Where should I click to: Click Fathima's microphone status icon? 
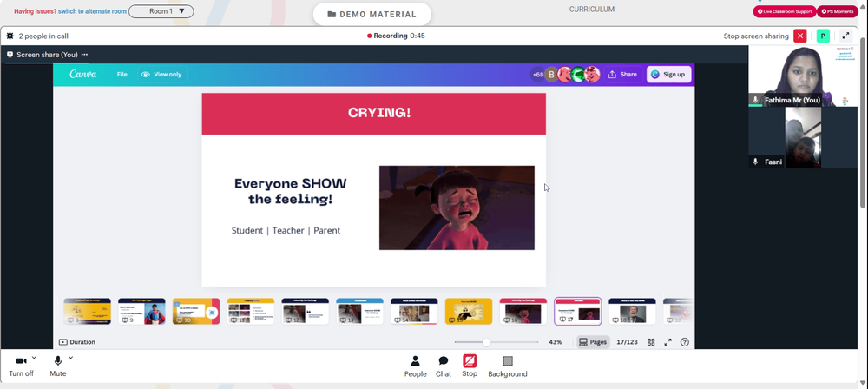coord(755,101)
